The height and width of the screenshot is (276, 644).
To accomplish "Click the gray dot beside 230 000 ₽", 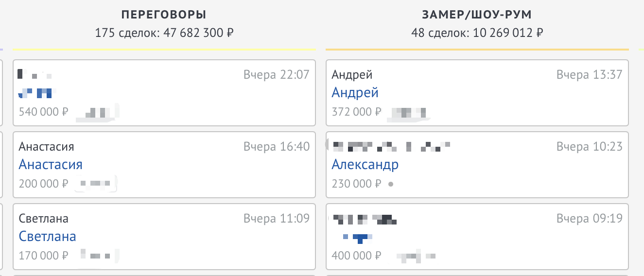I will click(x=391, y=185).
